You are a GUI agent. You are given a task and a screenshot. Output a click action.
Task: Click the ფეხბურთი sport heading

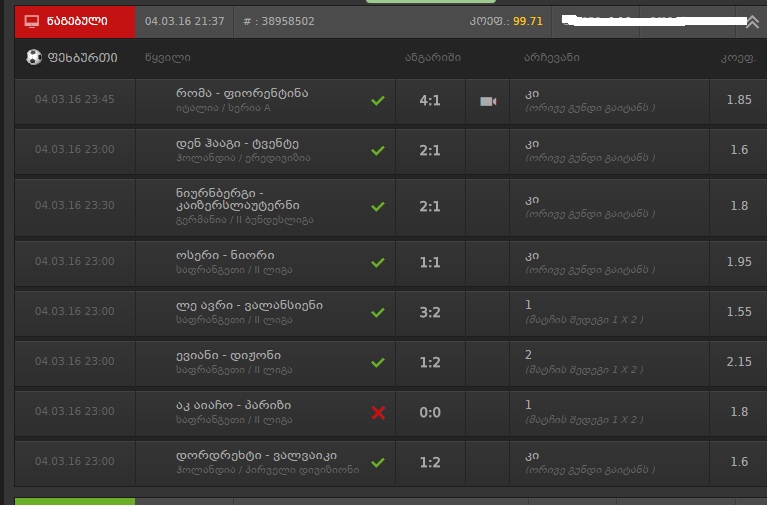coord(82,58)
